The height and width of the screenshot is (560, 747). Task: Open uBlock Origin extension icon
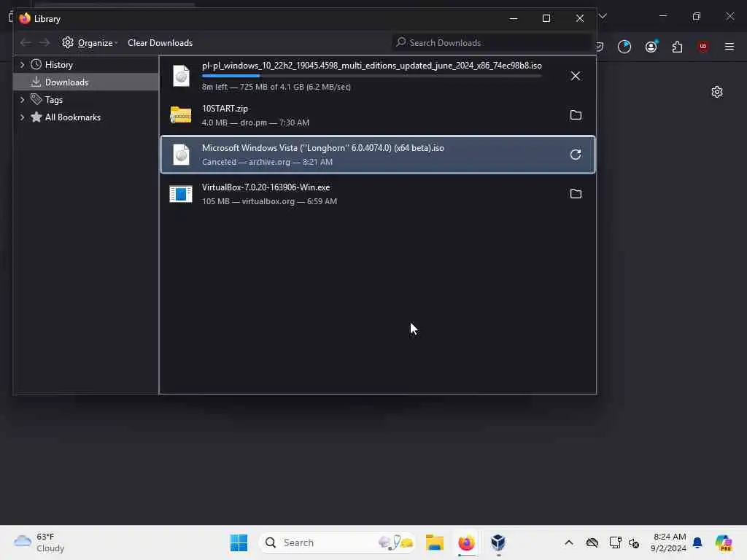coord(703,47)
